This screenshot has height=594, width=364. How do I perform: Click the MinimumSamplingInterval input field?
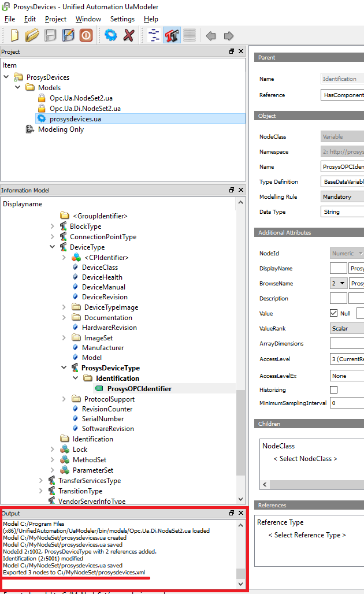347,403
